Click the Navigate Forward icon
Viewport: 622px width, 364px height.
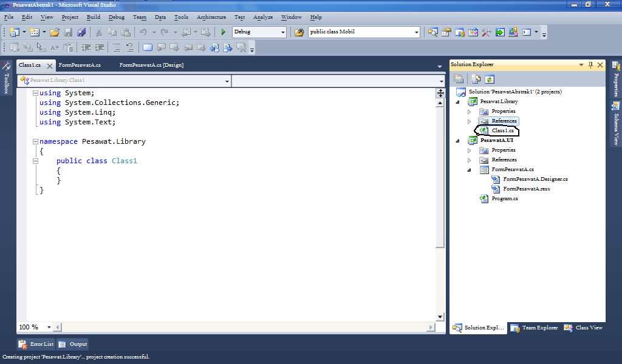205,32
